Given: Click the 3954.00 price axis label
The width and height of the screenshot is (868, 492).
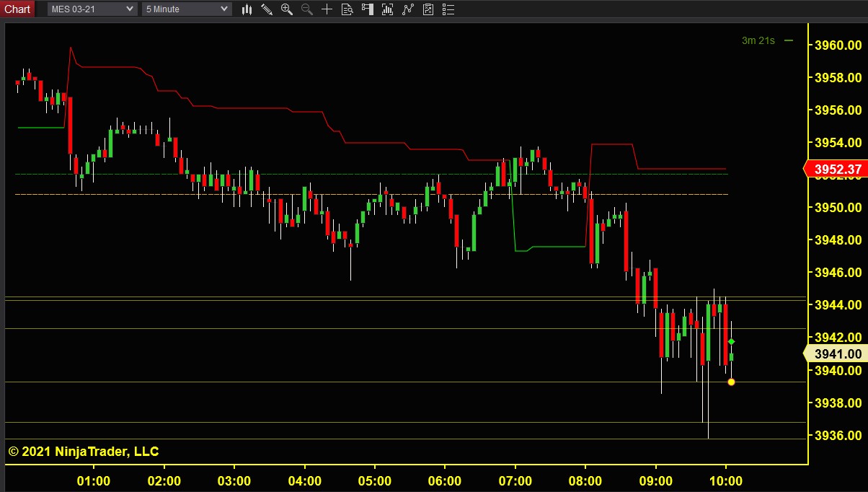Looking at the screenshot, I should click(838, 142).
